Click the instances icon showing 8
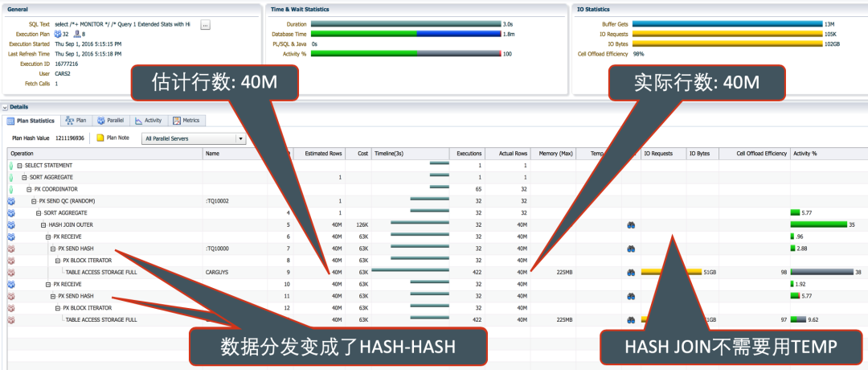 pyautogui.click(x=77, y=35)
